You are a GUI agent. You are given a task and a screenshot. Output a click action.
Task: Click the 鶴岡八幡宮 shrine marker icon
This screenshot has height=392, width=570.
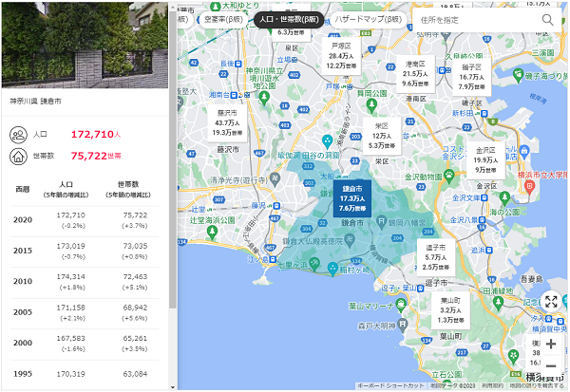381,221
